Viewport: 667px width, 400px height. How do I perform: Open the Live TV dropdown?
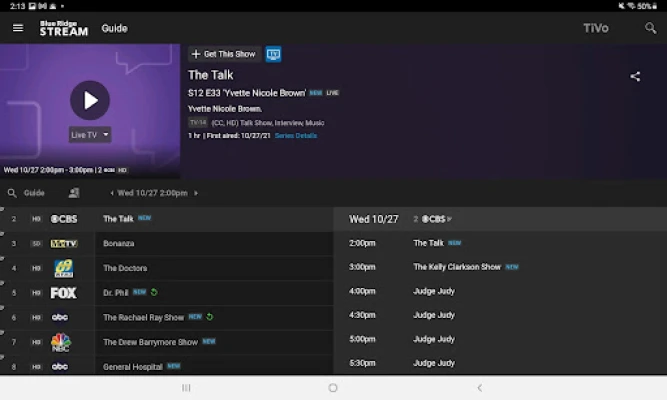(x=90, y=135)
